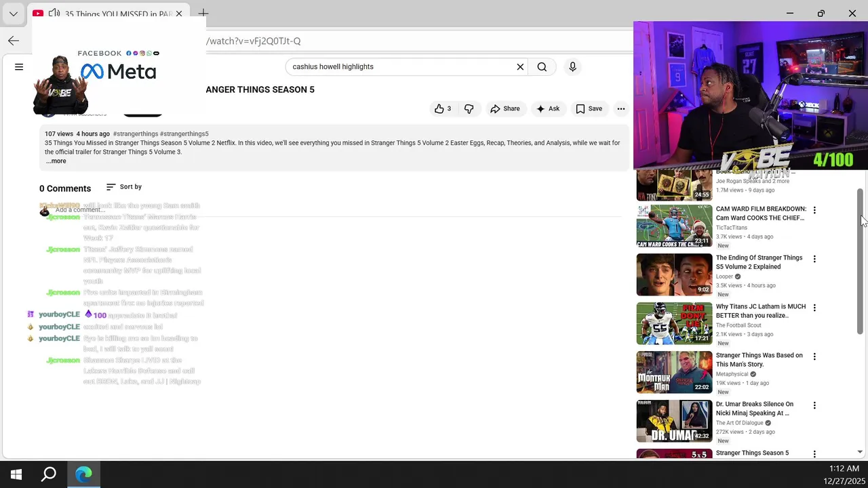Visit the TicTacTitans channel
868x488 pixels.
(x=731, y=228)
